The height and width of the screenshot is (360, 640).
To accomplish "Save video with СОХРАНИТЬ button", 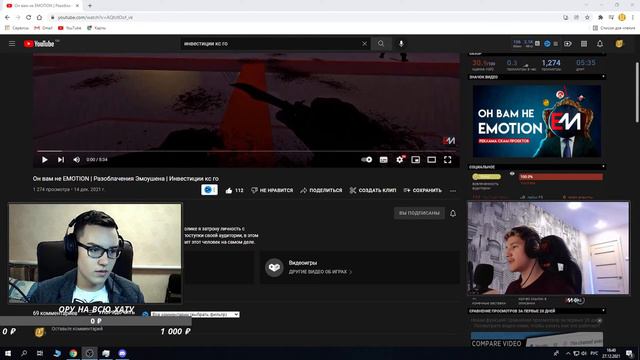I will 422,191.
